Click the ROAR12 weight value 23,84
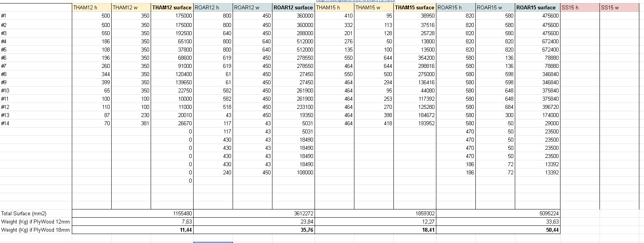The height and width of the screenshot is (243, 644). click(306, 222)
